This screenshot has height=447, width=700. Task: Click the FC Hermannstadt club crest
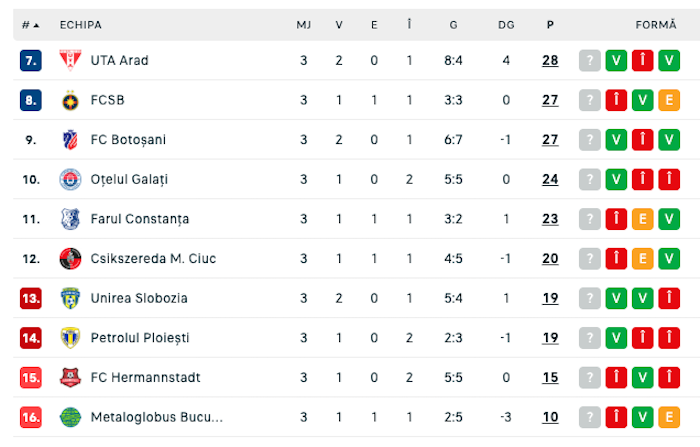pyautogui.click(x=69, y=377)
